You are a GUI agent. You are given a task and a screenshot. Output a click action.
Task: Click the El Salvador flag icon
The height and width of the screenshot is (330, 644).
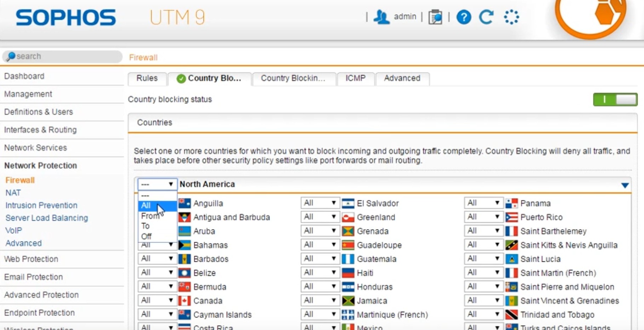coord(348,203)
